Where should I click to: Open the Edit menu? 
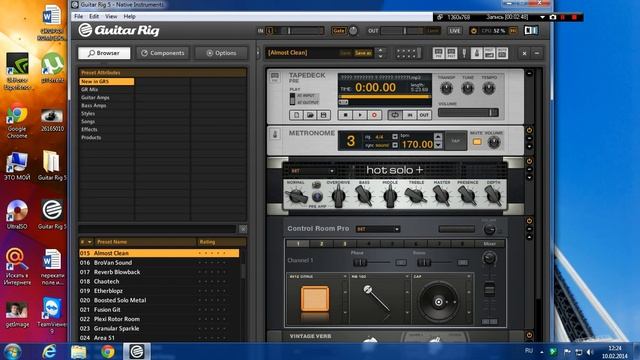94,16
